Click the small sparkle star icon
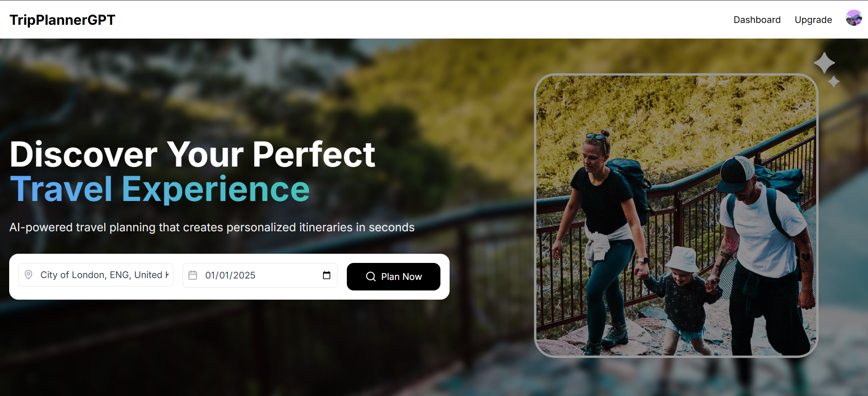868x396 pixels. [834, 82]
